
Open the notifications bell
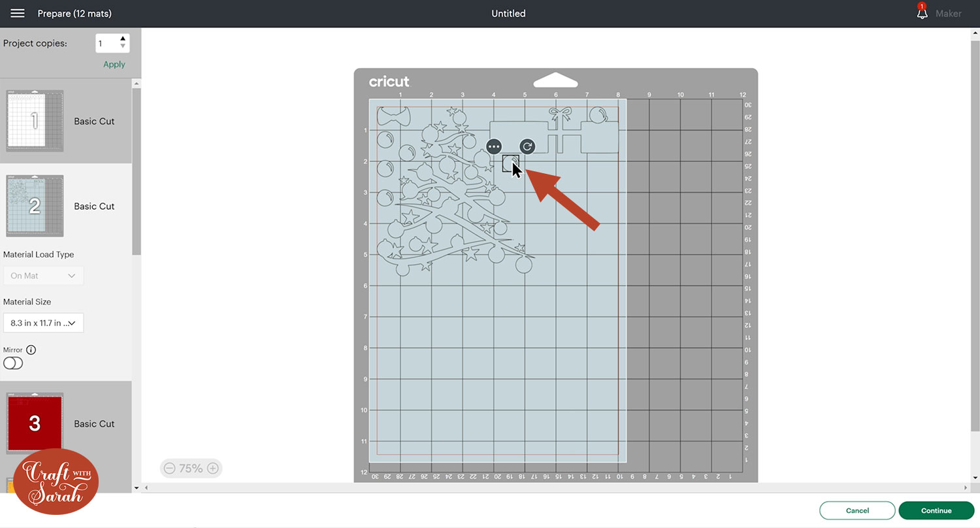tap(922, 12)
